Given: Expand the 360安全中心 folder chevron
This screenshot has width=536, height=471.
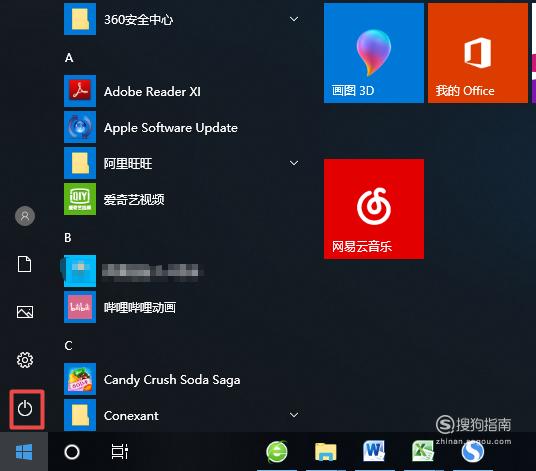Looking at the screenshot, I should click(294, 19).
